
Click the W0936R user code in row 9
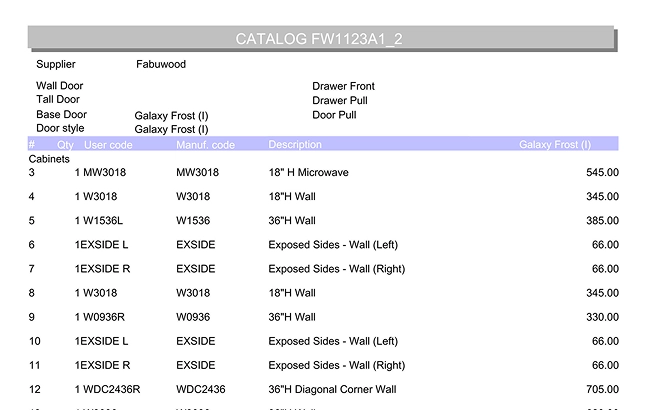click(x=104, y=317)
